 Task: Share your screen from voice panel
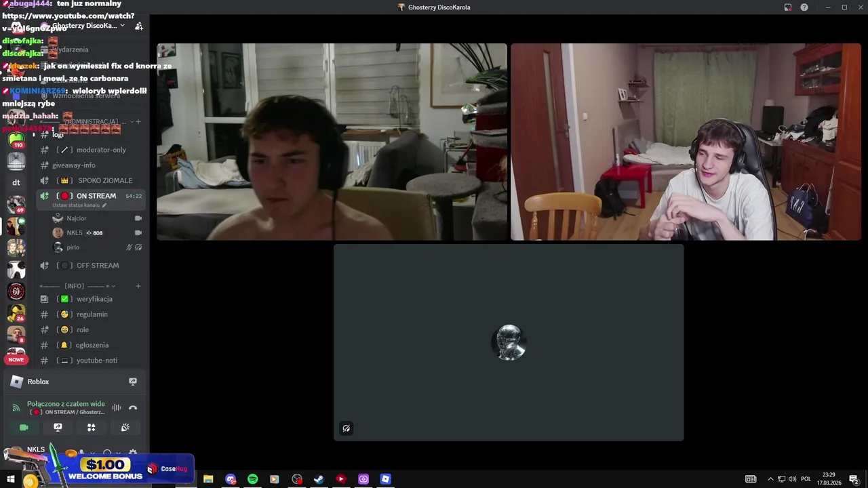click(58, 428)
